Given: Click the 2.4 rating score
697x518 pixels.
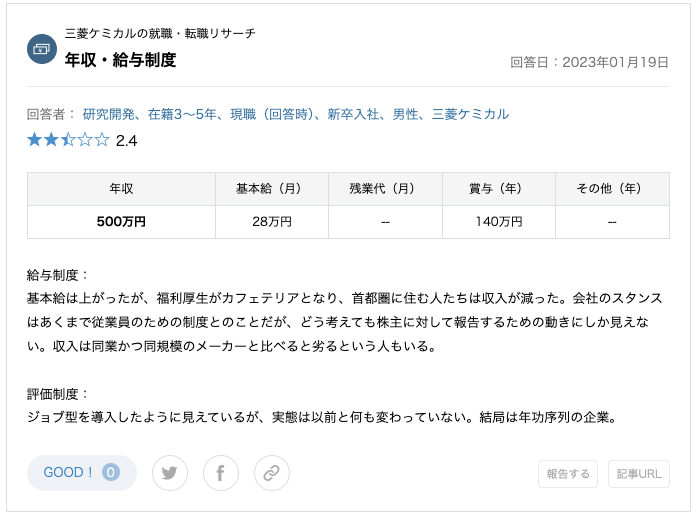Looking at the screenshot, I should pyautogui.click(x=126, y=141).
